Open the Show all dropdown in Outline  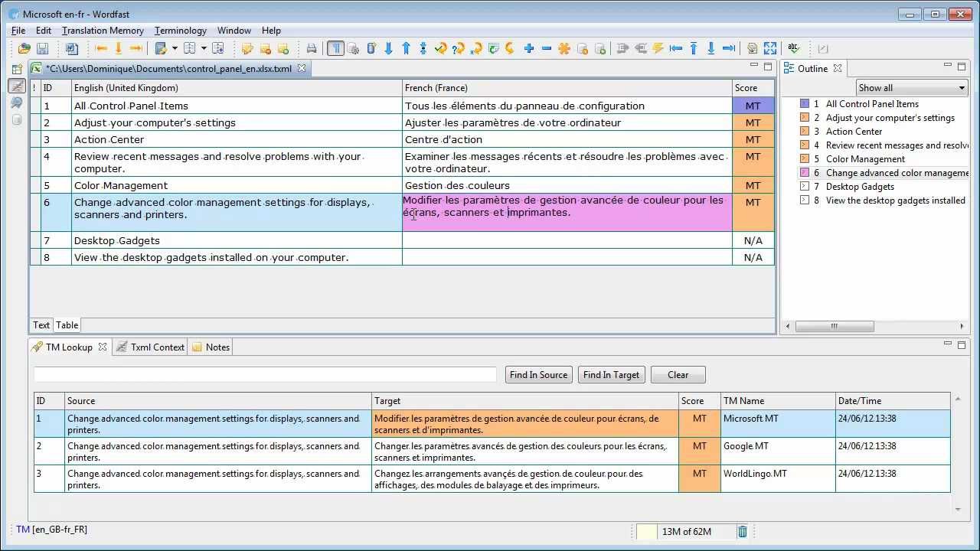[x=912, y=88]
